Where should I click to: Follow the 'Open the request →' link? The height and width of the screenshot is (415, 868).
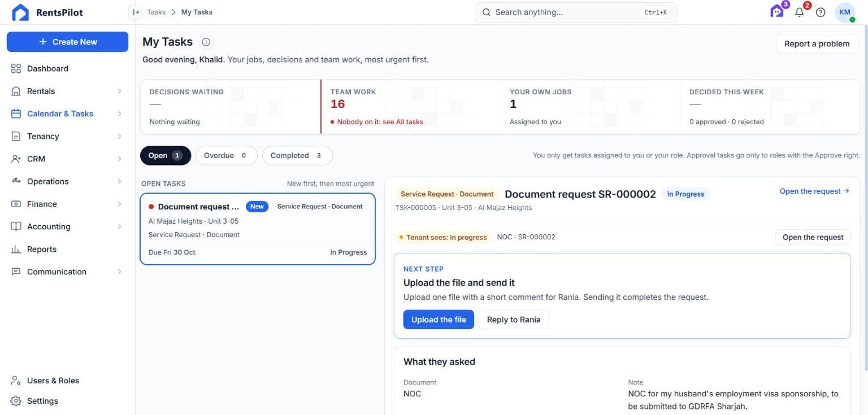814,191
